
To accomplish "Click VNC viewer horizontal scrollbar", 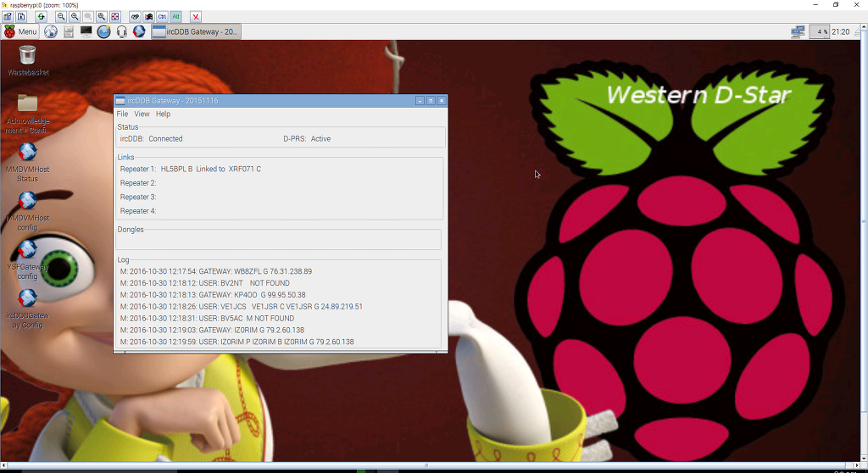I will tap(430, 465).
